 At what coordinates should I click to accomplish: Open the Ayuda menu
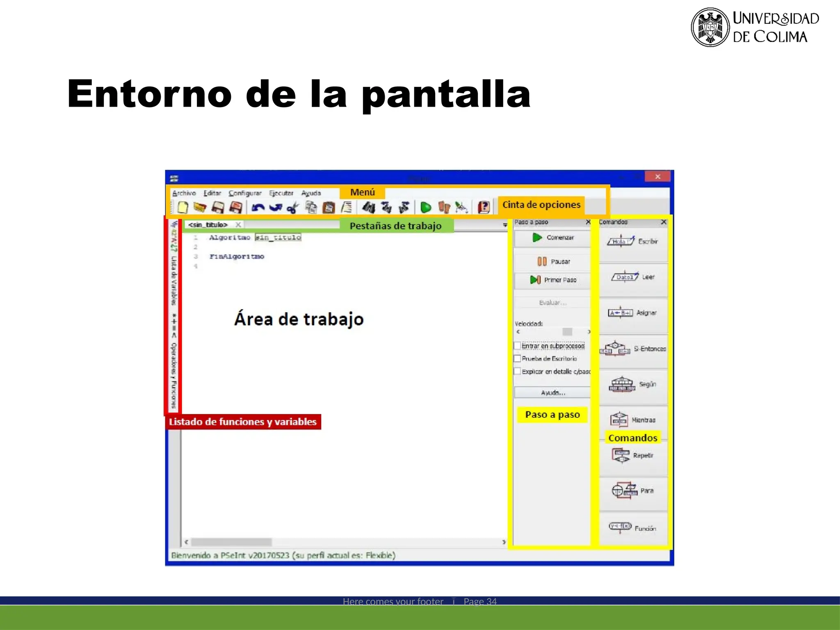(311, 193)
